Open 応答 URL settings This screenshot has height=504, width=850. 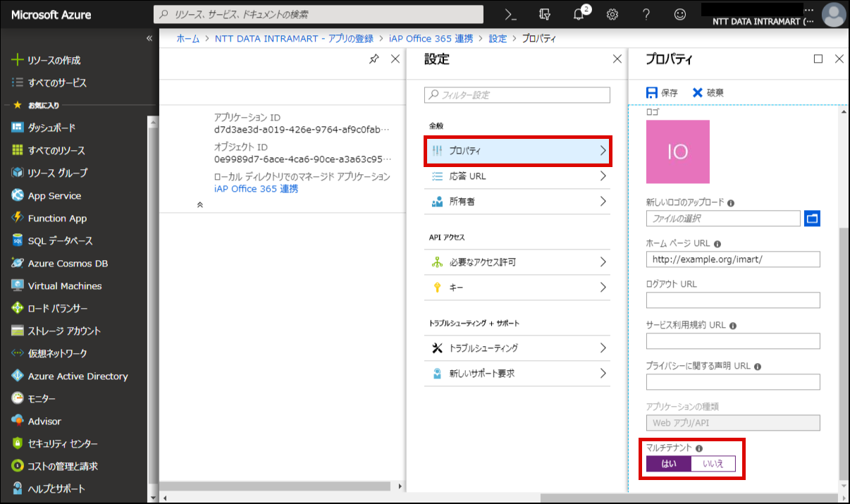(517, 176)
